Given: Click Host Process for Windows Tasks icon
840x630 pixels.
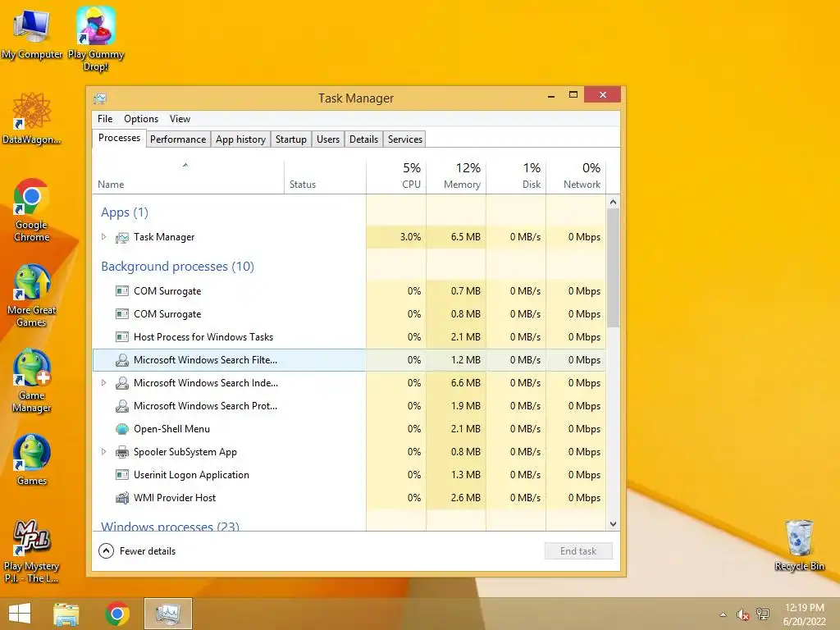Looking at the screenshot, I should click(x=122, y=337).
